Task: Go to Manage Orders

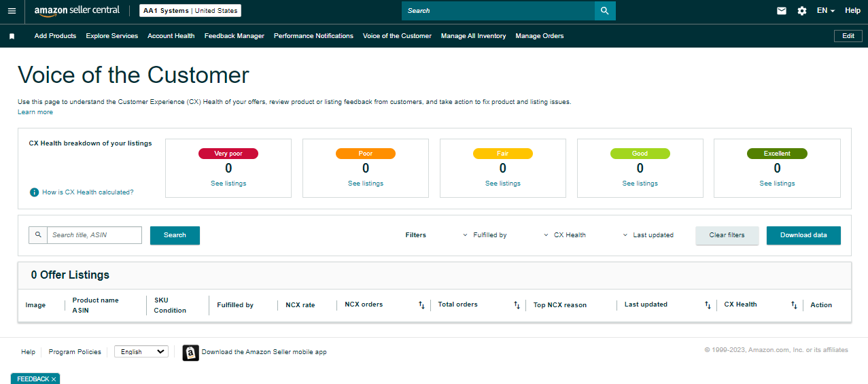Action: [x=540, y=36]
